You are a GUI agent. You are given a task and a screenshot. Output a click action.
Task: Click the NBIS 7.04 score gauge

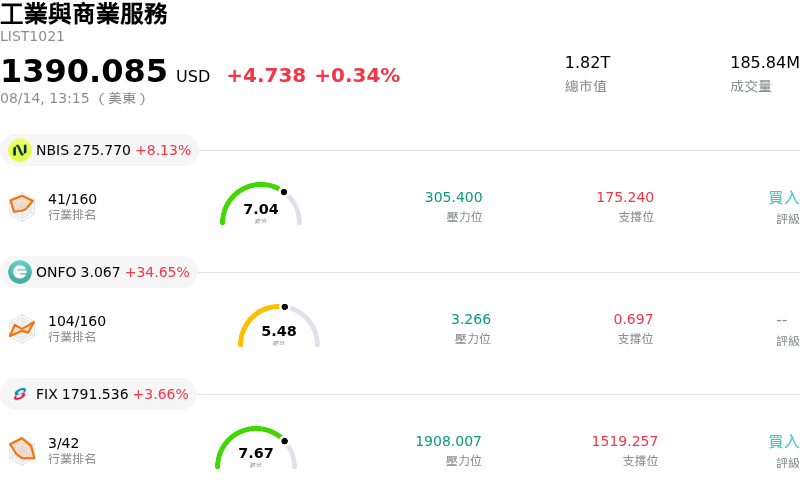coord(261,204)
